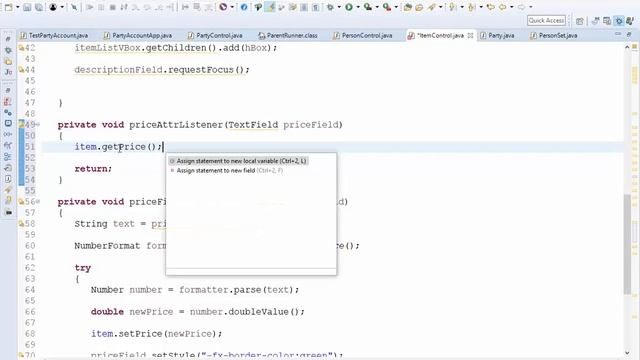Click the quick fix marker on line 49
Image resolution: width=640 pixels, height=360 pixels.
[x=21, y=124]
